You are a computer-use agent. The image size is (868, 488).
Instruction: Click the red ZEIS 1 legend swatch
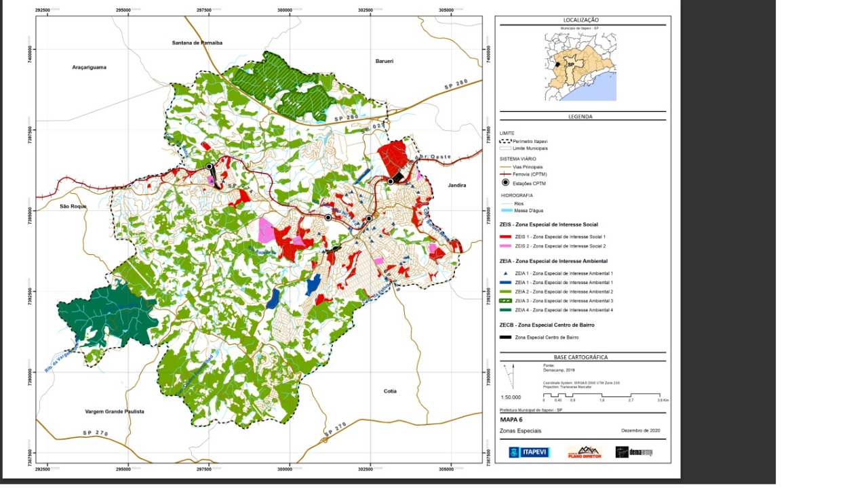[505, 237]
